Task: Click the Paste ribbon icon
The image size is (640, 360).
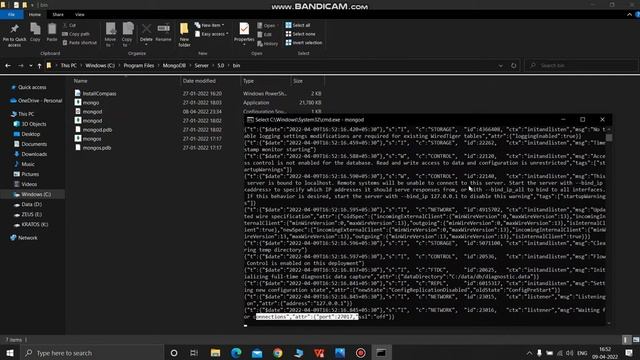Action: click(x=52, y=33)
